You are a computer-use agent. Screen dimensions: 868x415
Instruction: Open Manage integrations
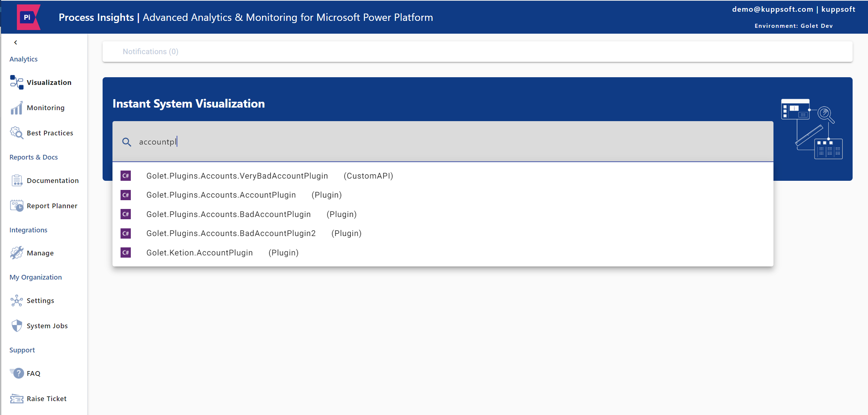pyautogui.click(x=40, y=253)
